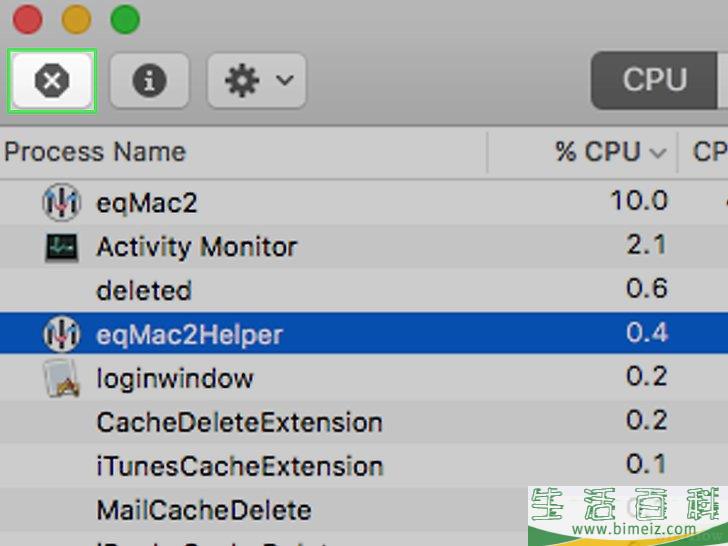Expand the gear menu dropdown arrow
This screenshot has height=546, width=728.
[x=285, y=80]
